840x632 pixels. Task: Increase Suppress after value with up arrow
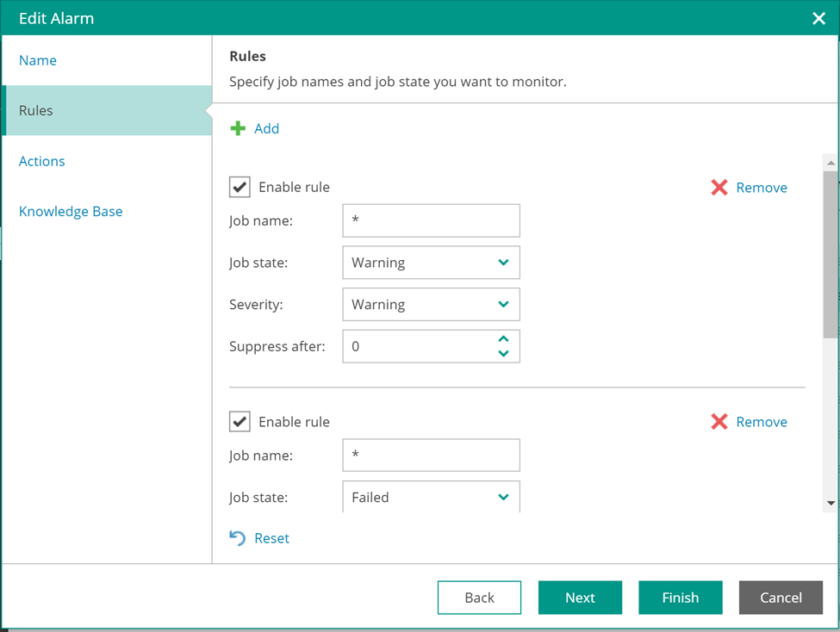pos(503,339)
